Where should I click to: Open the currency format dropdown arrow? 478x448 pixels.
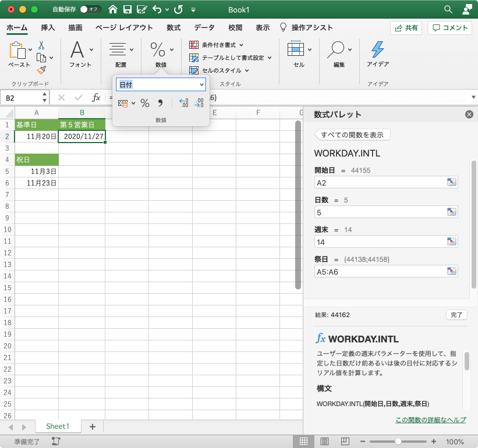point(133,104)
